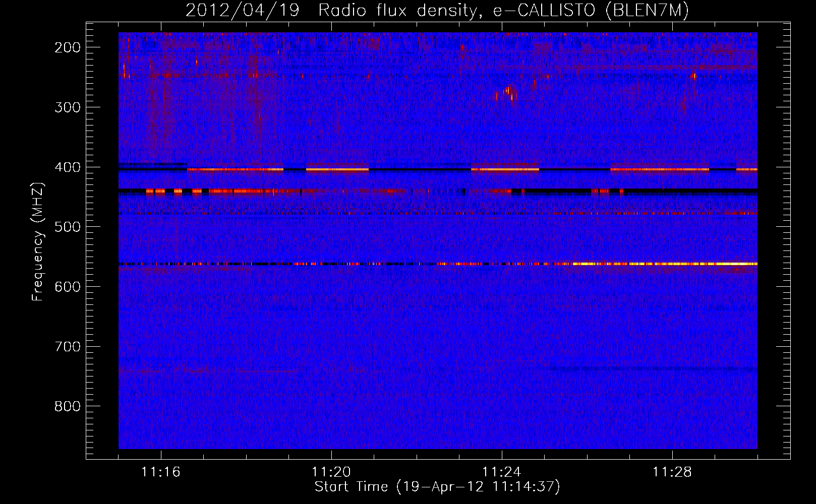Select the 400 frequency axis label
Screen dimensions: 816x504
click(x=68, y=167)
